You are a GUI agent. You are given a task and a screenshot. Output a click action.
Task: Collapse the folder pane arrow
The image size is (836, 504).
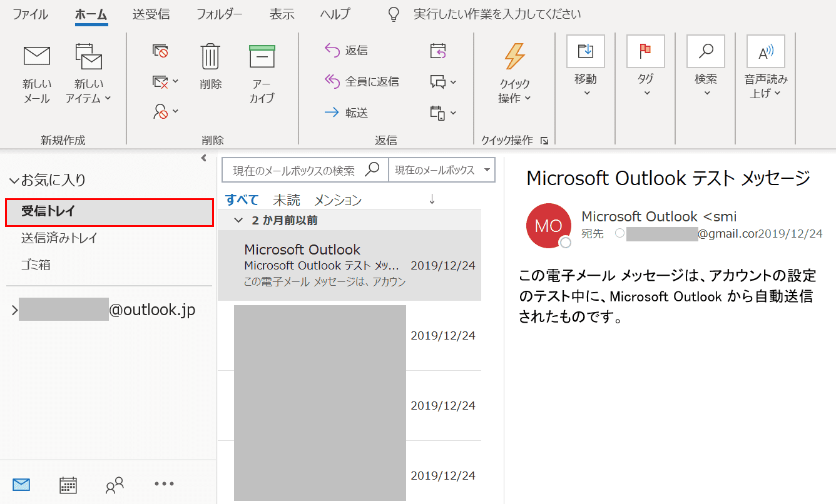203,158
